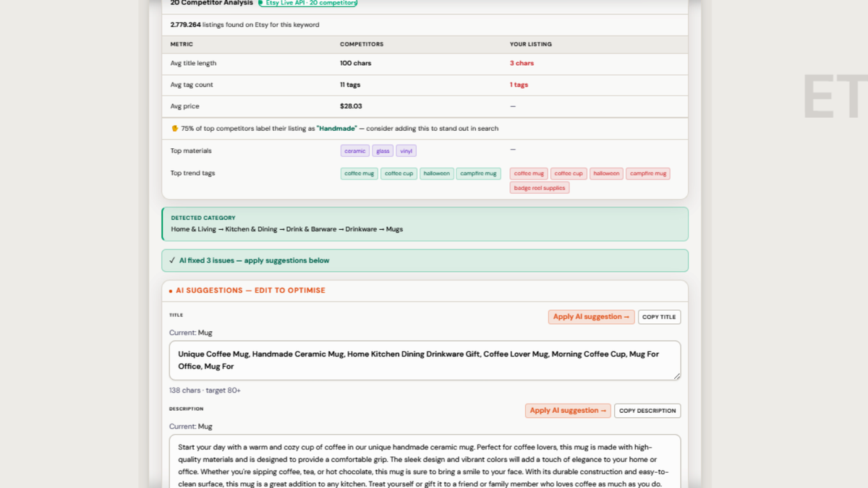Click red coffee cup tag under your listing
The image size is (868, 488).
(x=569, y=174)
